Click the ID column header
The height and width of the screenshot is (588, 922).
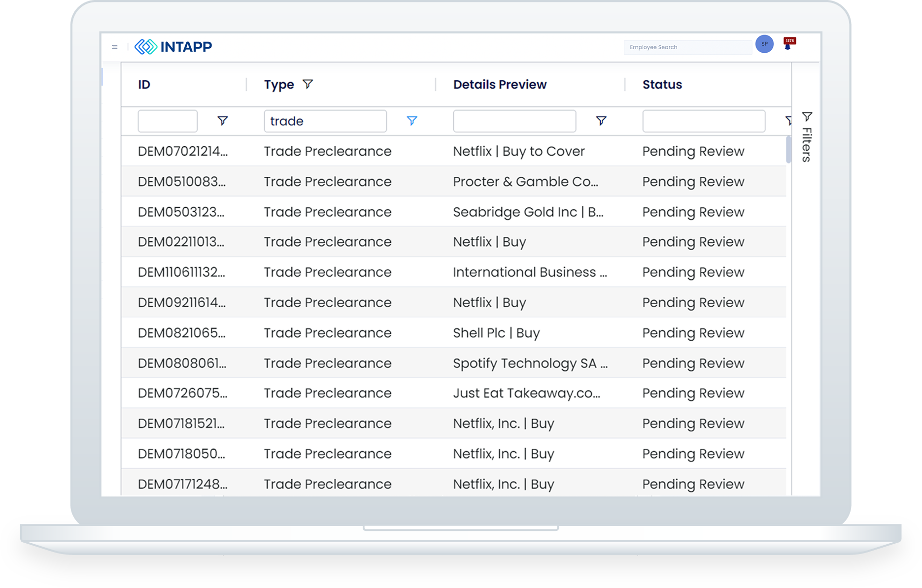tap(144, 84)
